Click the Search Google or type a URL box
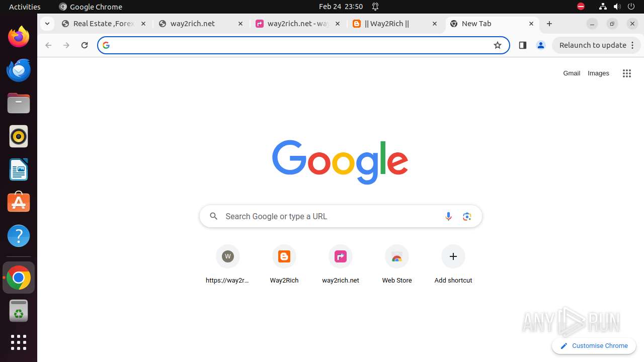Viewport: 644px width, 362px height. [341, 216]
